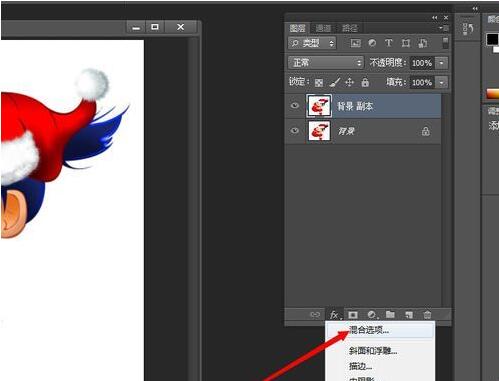Open the 类型 filter kind dropdown
The width and height of the screenshot is (499, 381).
point(312,43)
